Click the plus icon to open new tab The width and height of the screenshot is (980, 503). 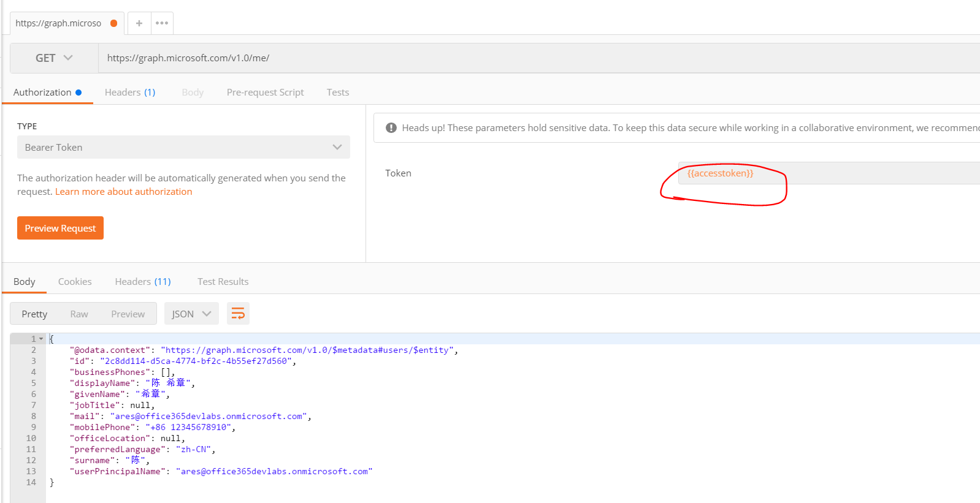139,23
